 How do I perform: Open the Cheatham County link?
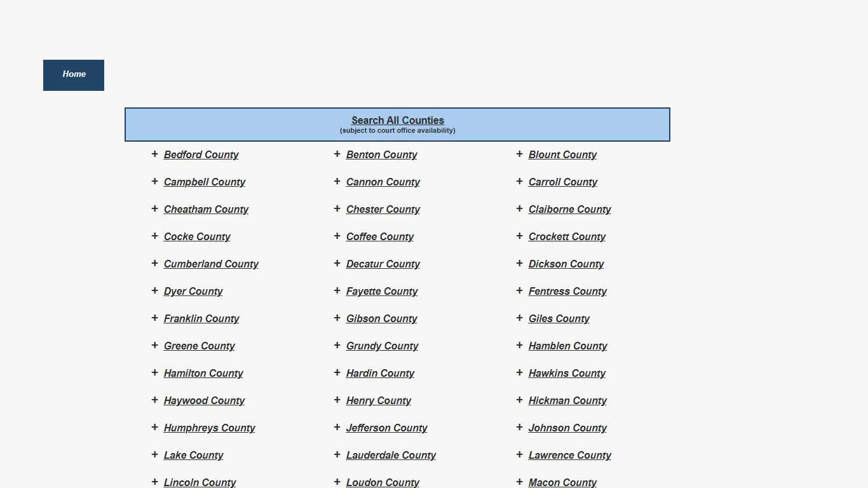pyautogui.click(x=206, y=209)
